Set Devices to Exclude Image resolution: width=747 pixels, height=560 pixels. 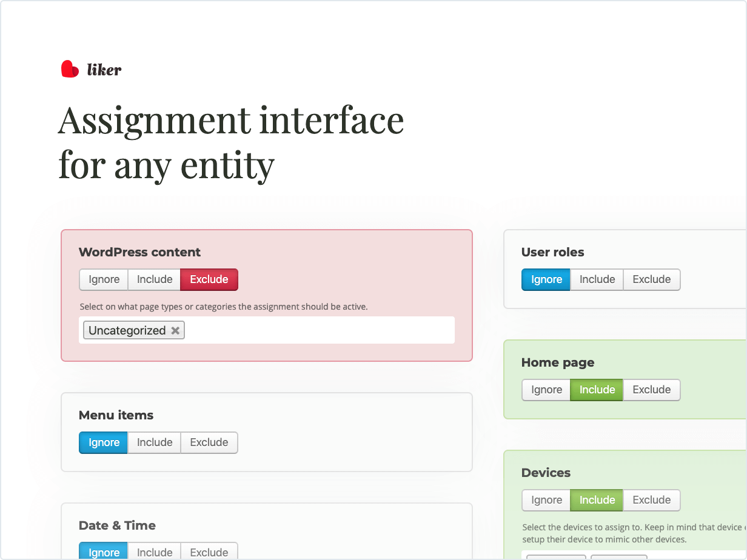pyautogui.click(x=651, y=500)
